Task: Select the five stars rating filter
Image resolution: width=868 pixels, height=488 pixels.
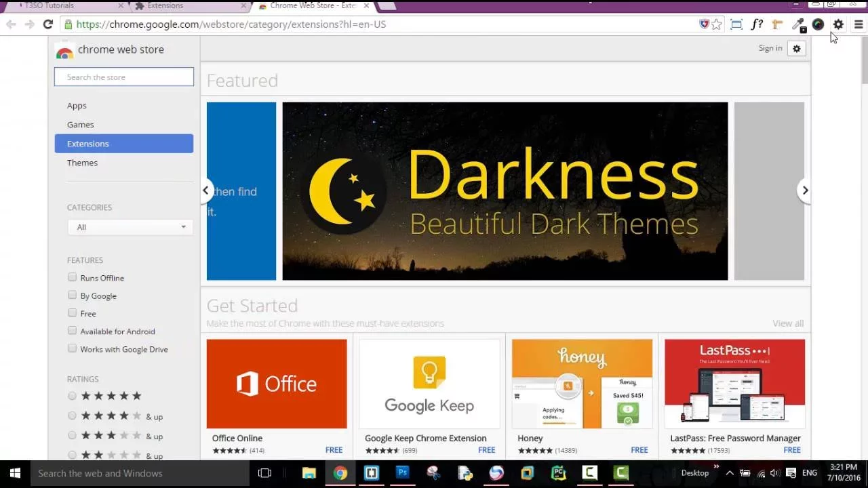Action: click(x=72, y=396)
